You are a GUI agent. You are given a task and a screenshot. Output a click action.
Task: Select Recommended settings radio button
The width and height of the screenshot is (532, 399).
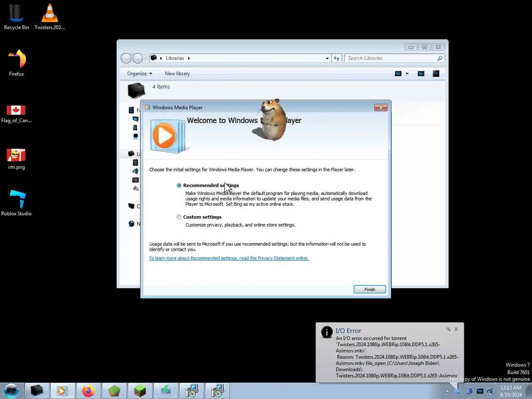[179, 185]
